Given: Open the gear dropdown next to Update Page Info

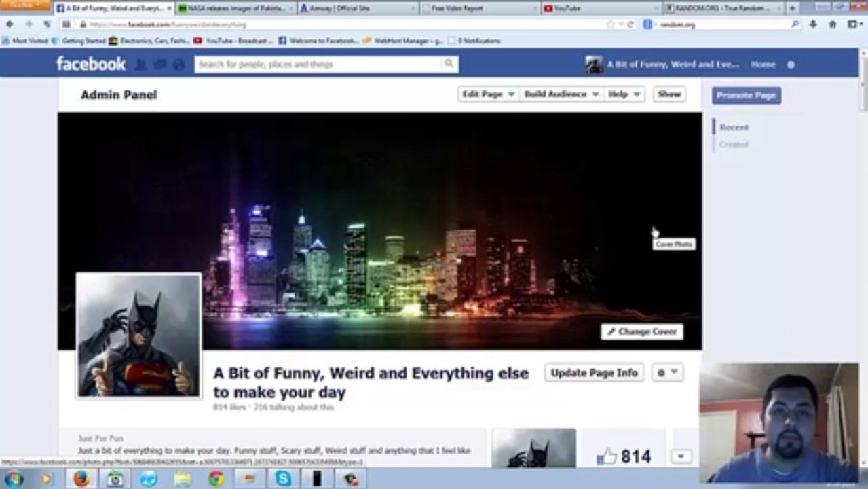Looking at the screenshot, I should click(x=667, y=372).
